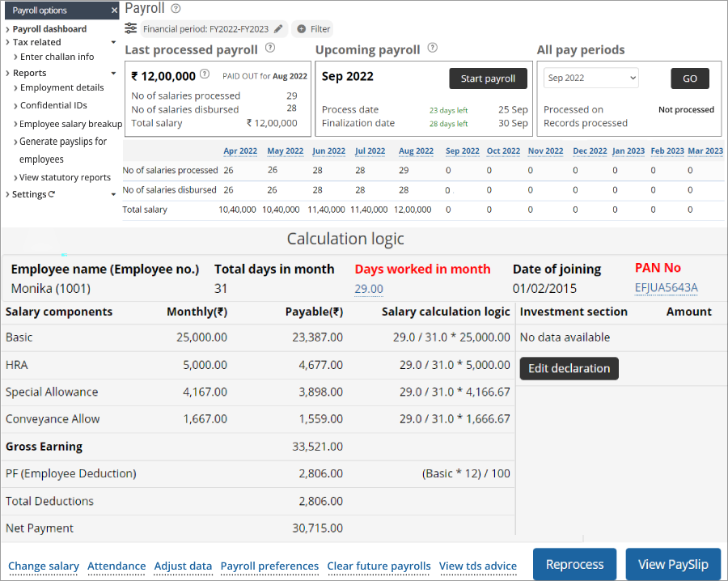The height and width of the screenshot is (581, 728).
Task: Click View PaySlip button
Action: [673, 564]
